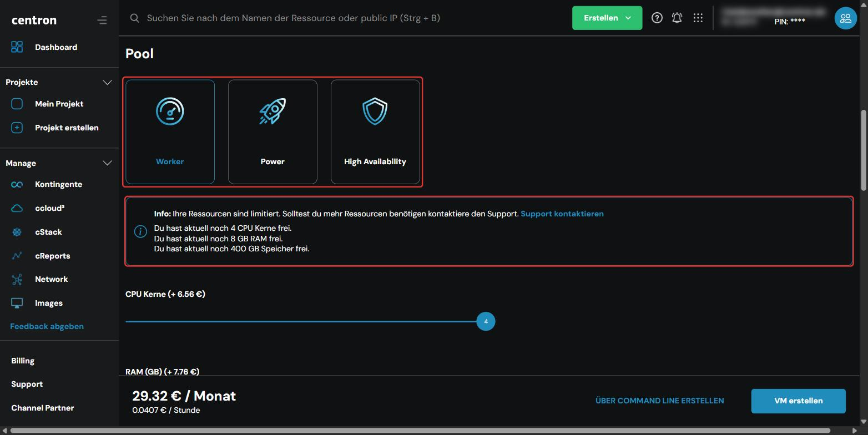
Task: Collapse the Manage section
Action: (x=107, y=163)
